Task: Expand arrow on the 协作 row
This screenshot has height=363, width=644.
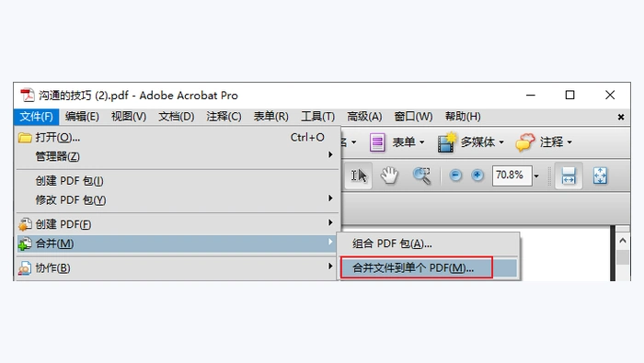Action: tap(330, 267)
